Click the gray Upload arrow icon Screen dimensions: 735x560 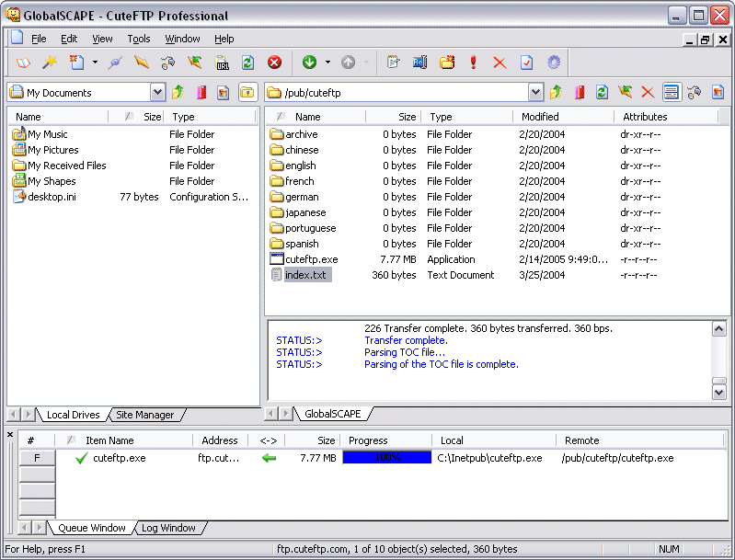pos(348,63)
